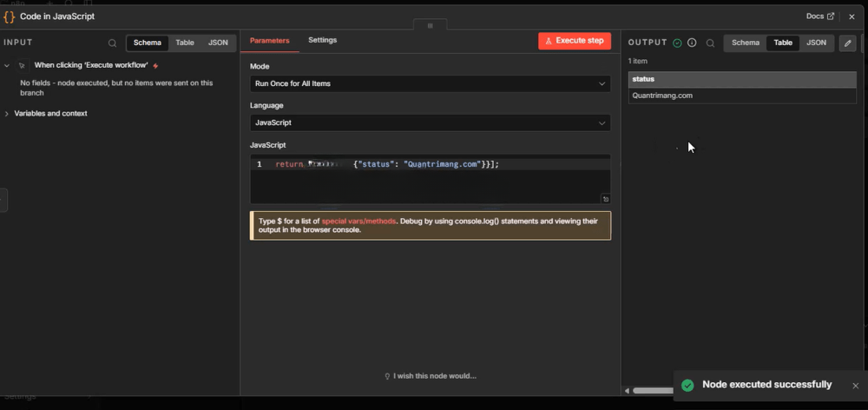This screenshot has width=868, height=410.
Task: Click the Execute step button
Action: [575, 41]
